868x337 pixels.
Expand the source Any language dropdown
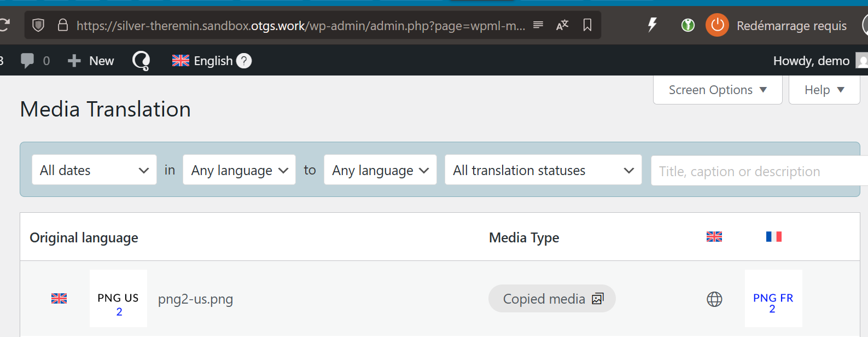[239, 170]
